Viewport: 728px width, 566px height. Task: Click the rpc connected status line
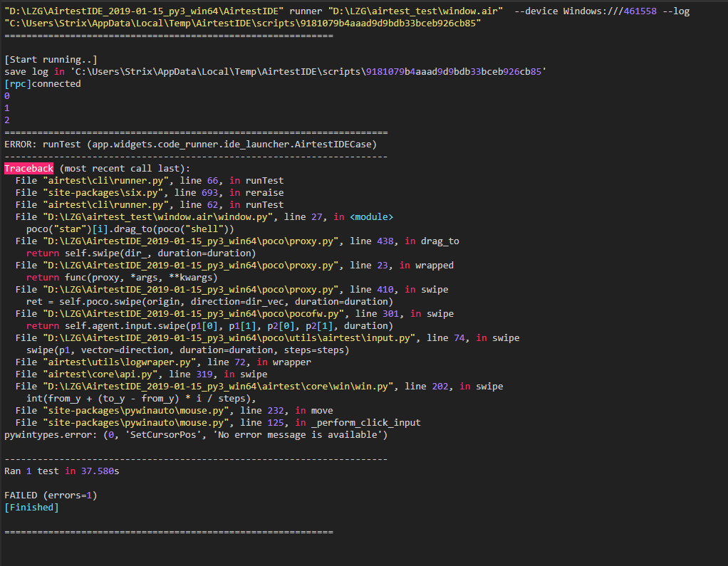pos(40,83)
